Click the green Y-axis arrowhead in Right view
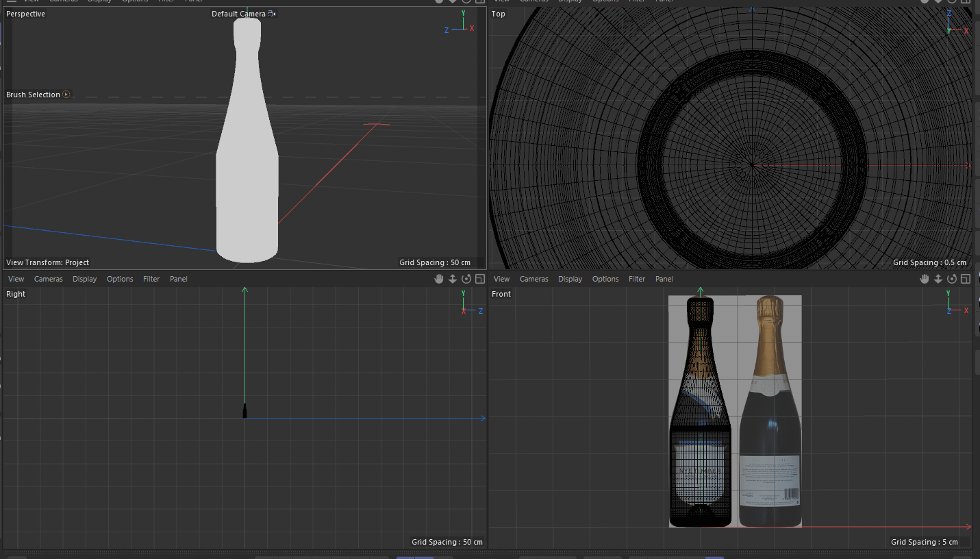This screenshot has width=980, height=559. tap(244, 290)
